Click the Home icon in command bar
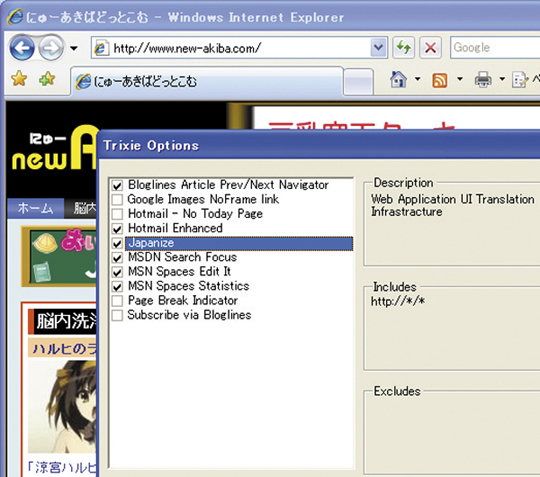540x477 pixels. click(398, 80)
